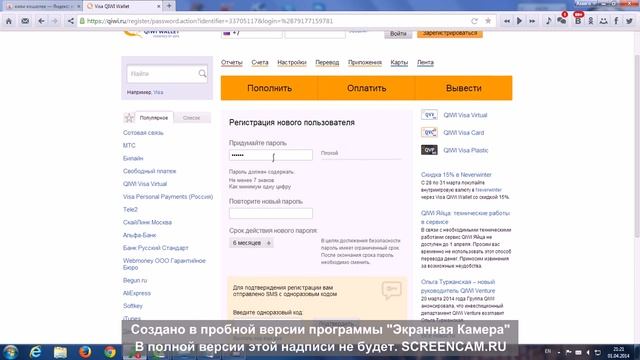Screen dimensions: 640x360
Task: Open the Скидка 15% в Neverwinter news link
Action: click(456, 174)
